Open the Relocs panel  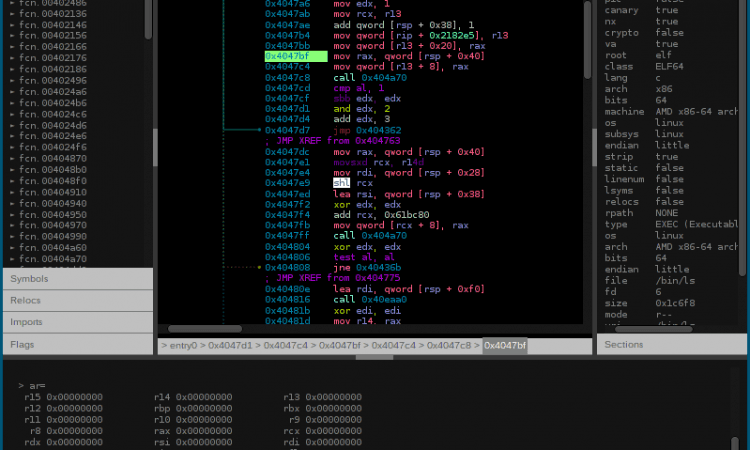click(x=78, y=300)
